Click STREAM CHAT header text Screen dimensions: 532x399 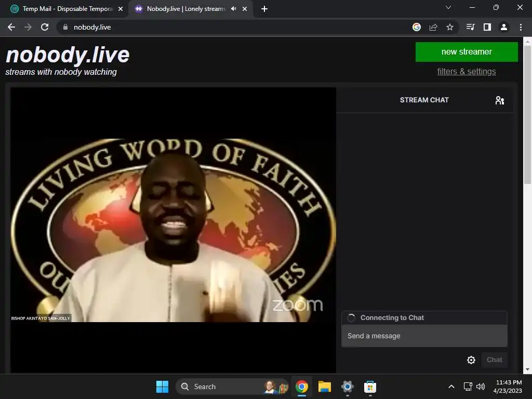424,100
